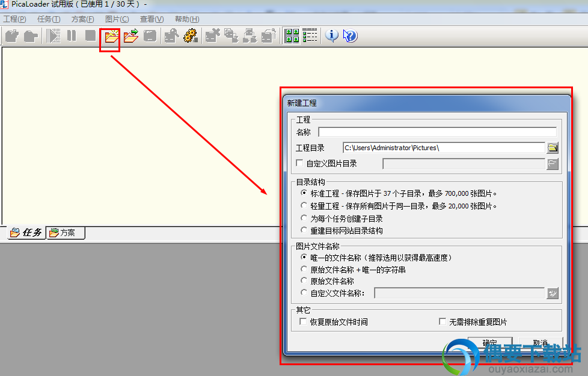Browse for project directory folder icon
Image resolution: width=588 pixels, height=376 pixels.
coord(553,148)
